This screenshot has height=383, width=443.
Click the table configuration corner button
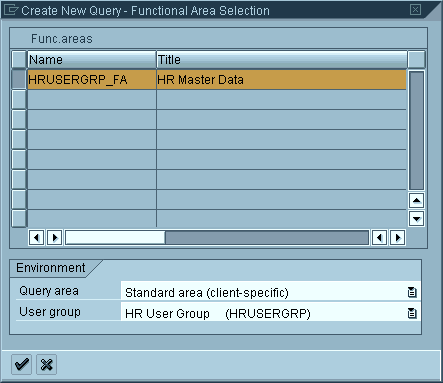point(416,60)
